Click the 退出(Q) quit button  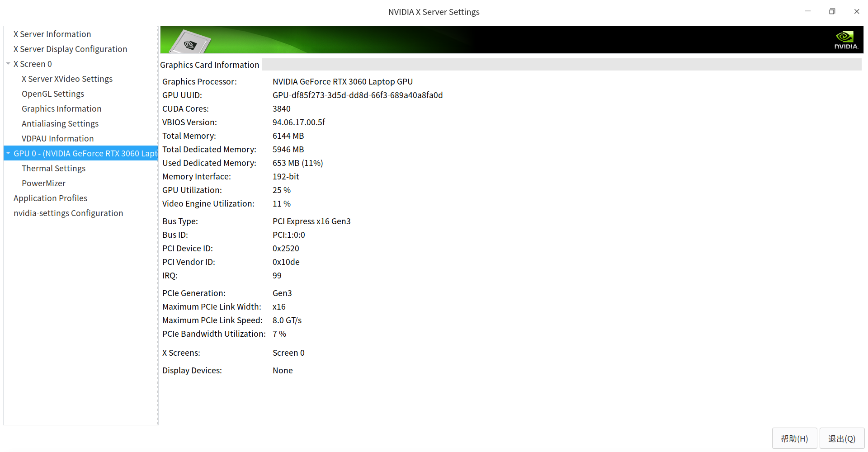tap(842, 438)
